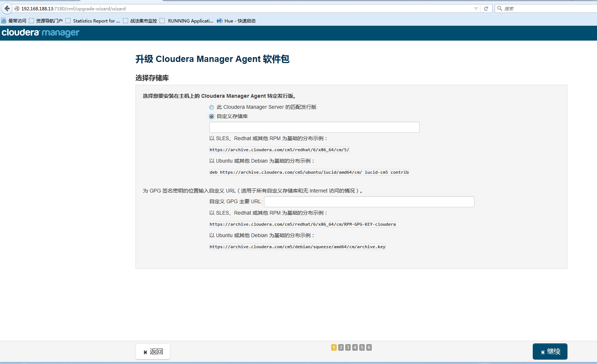The width and height of the screenshot is (597, 364).
Task: Click the browser back arrow button
Action: click(7, 8)
